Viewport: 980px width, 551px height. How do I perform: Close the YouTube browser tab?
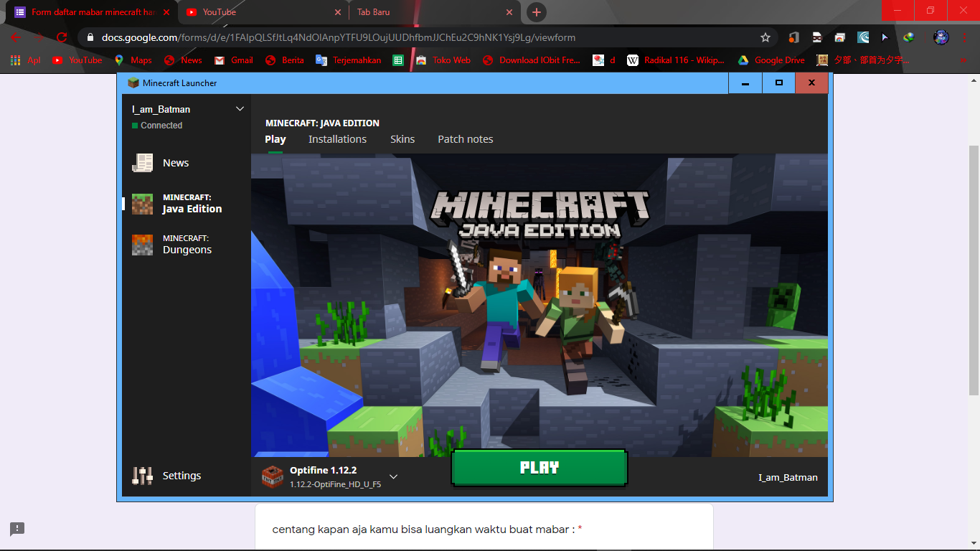(338, 12)
